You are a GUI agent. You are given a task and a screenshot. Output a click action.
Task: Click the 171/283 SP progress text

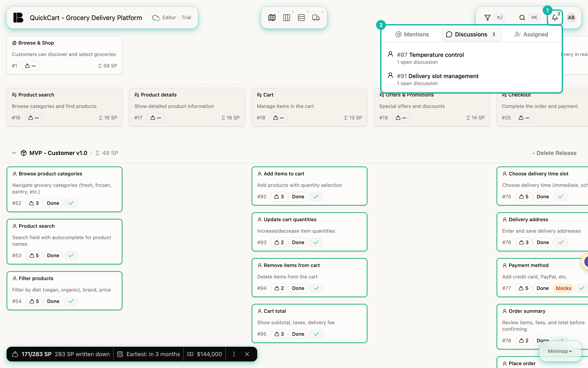coord(37,354)
